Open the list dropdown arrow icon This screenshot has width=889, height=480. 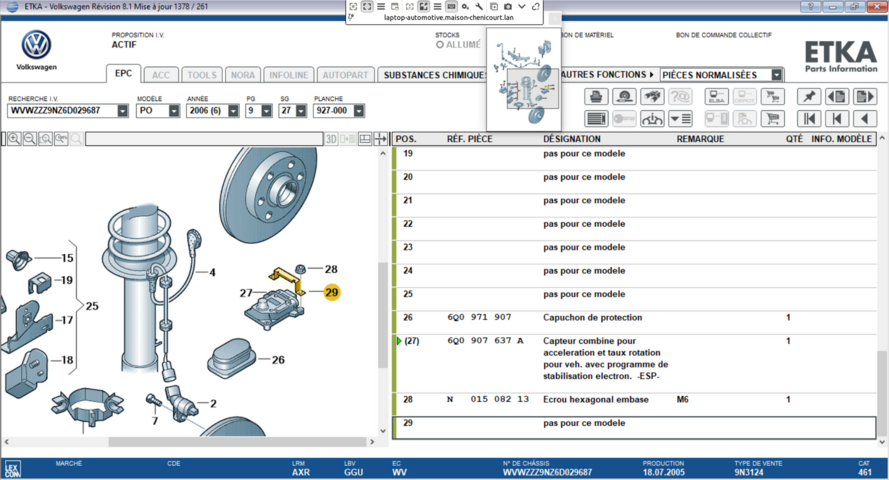coord(680,118)
